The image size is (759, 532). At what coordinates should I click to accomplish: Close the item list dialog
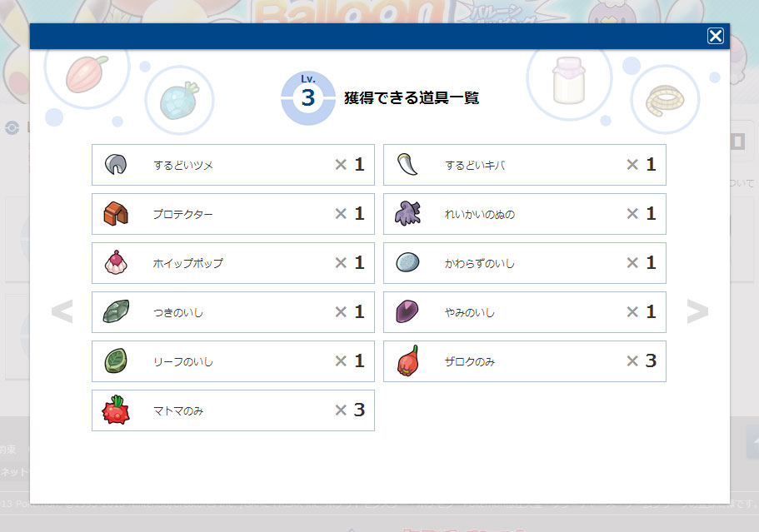click(715, 36)
